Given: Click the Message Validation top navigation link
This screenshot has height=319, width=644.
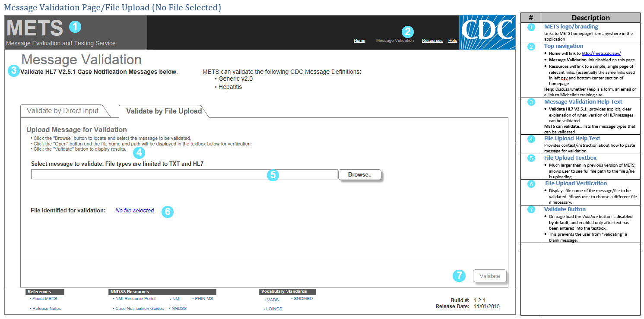Looking at the screenshot, I should [395, 41].
